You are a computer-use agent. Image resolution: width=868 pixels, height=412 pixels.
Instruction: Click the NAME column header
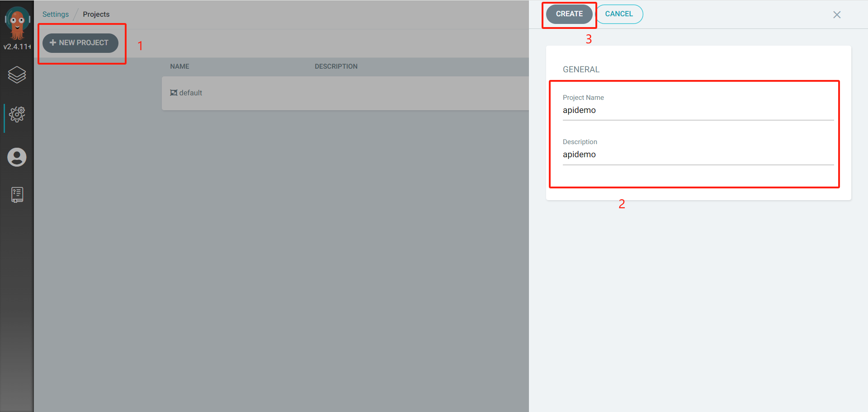179,66
